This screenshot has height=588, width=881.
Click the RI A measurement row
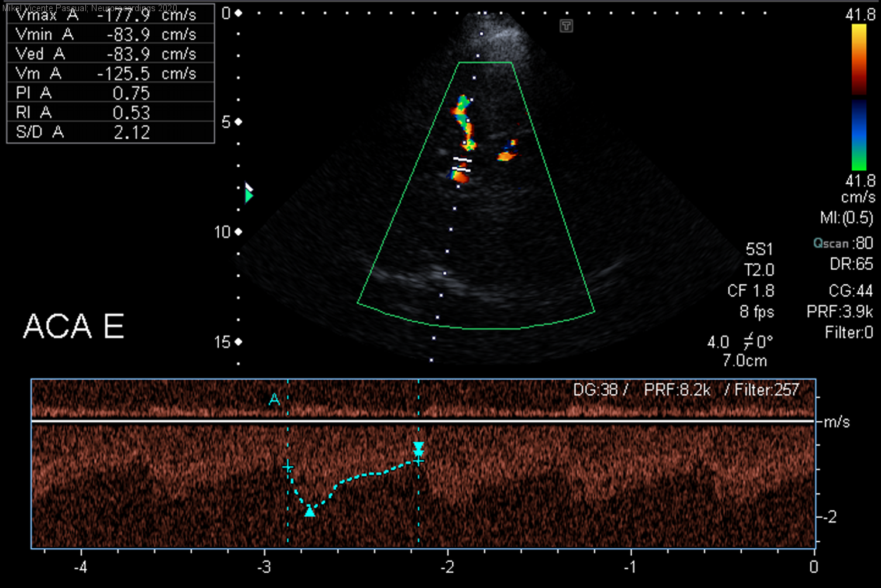click(x=110, y=112)
